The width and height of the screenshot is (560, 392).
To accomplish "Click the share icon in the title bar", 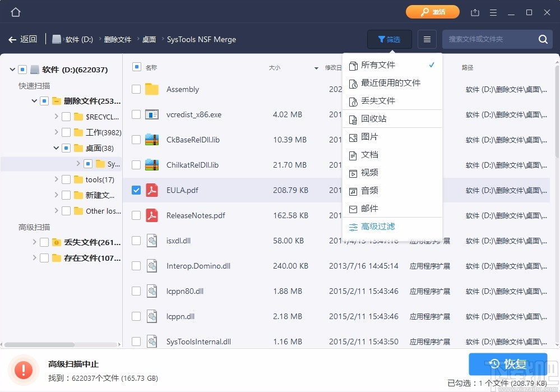I will coord(473,11).
